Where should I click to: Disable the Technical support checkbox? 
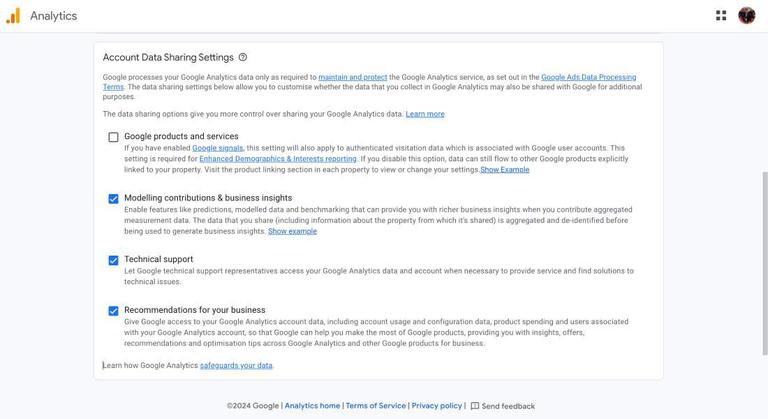pos(113,260)
